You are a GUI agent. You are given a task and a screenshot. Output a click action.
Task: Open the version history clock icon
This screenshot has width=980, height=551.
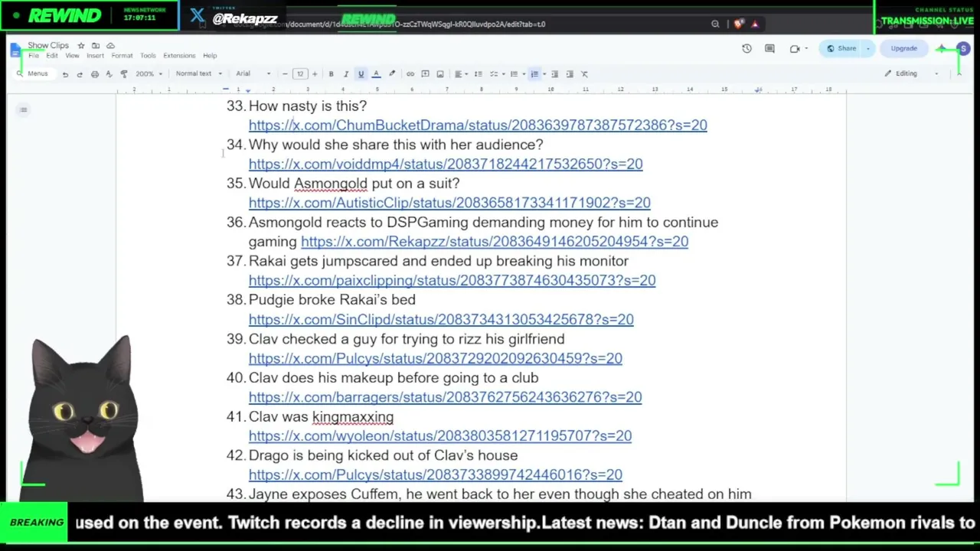pyautogui.click(x=746, y=49)
